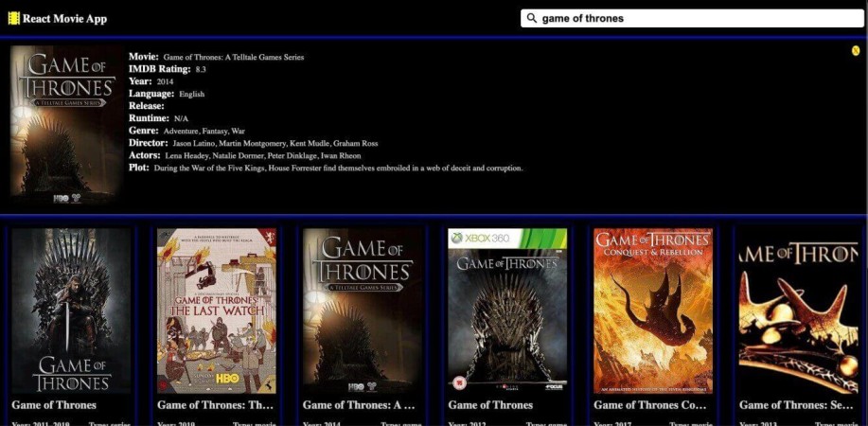Open the Xbox 360 Game of Thrones poster
Image resolution: width=868 pixels, height=426 pixels.
[x=507, y=310]
